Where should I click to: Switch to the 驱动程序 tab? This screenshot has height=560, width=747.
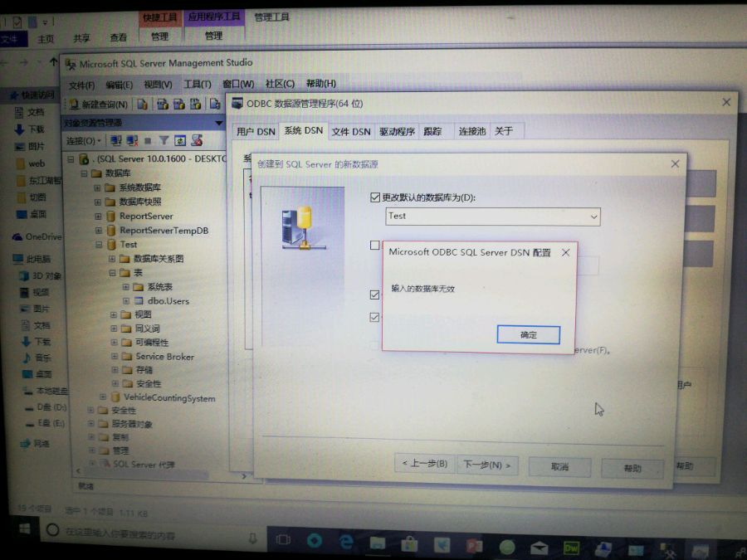(397, 131)
